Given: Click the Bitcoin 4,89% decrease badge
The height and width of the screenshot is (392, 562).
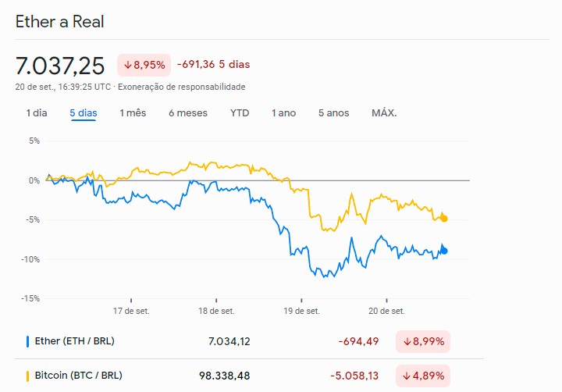Looking at the screenshot, I should pos(423,376).
